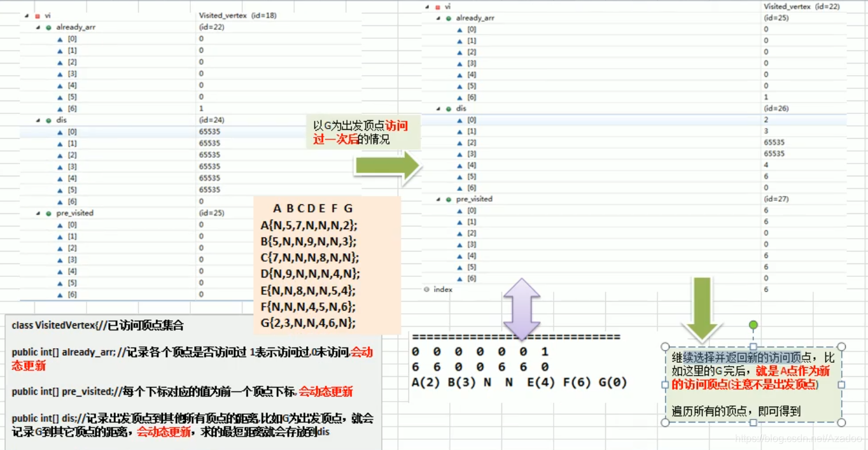Collapse already_arr node in id=18 panel
This screenshot has width=868, height=450.
click(x=38, y=27)
